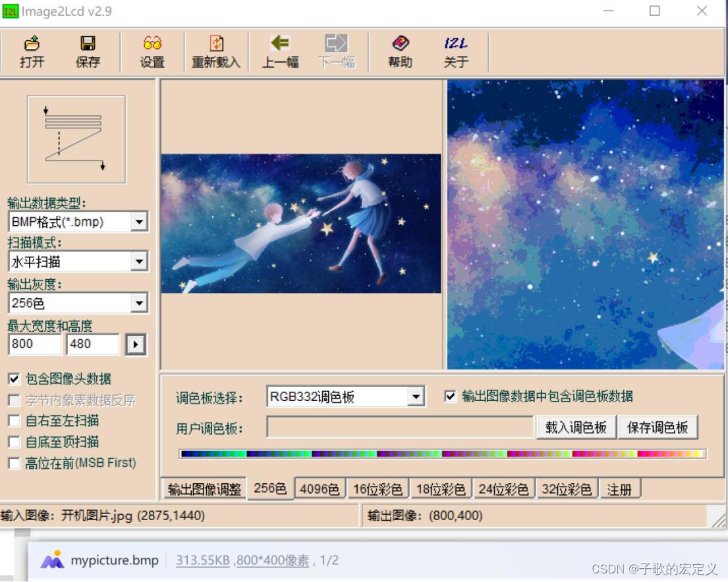Image resolution: width=728 pixels, height=582 pixels.
Task: Select the 注册 tab
Action: coord(620,488)
